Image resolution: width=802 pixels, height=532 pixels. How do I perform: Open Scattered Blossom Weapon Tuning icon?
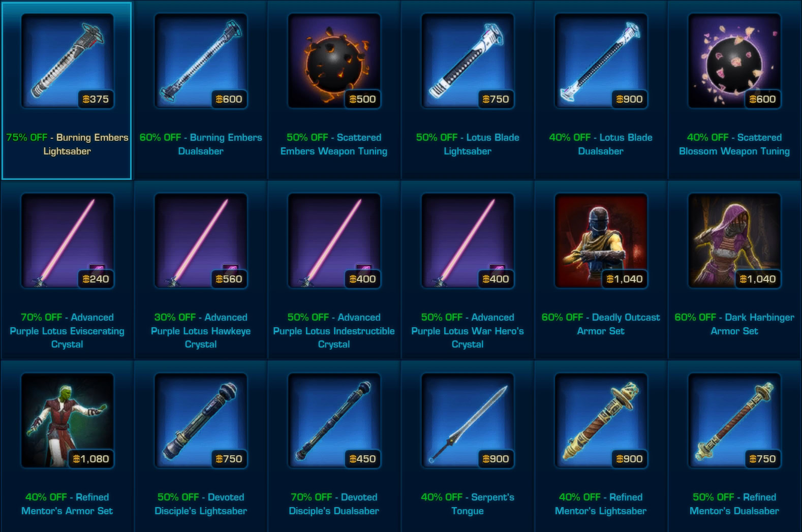click(x=734, y=61)
